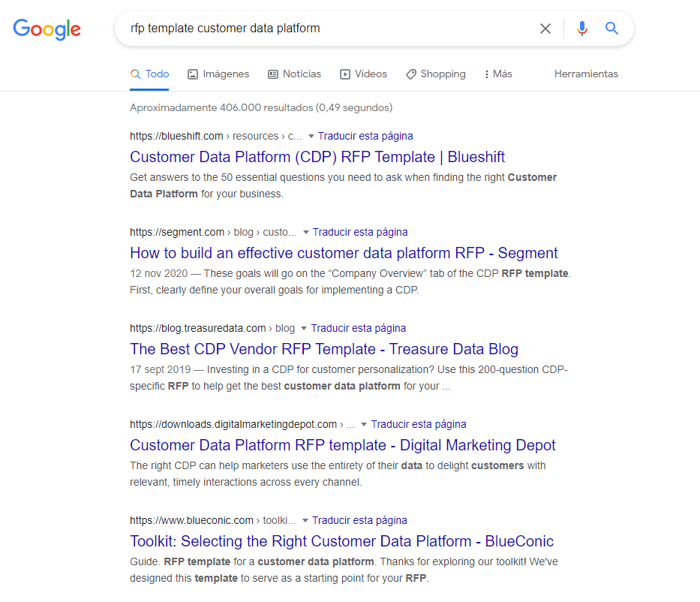Click the https://blog.treasuredata.com breadcrumb URL
700x602 pixels.
pyautogui.click(x=198, y=328)
